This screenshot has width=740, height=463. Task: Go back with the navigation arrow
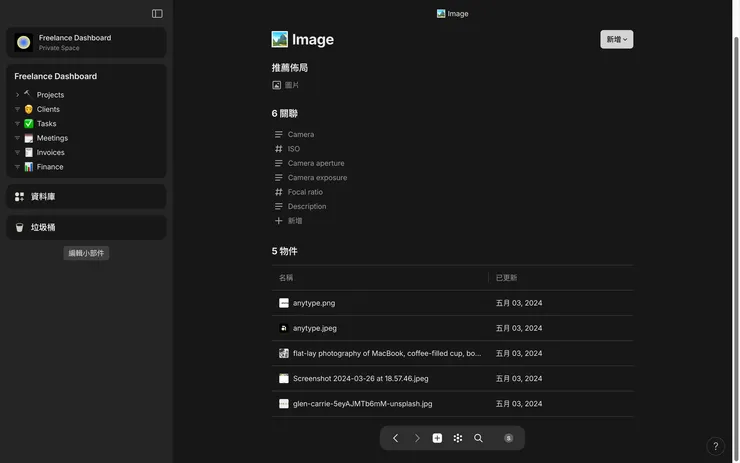(395, 438)
